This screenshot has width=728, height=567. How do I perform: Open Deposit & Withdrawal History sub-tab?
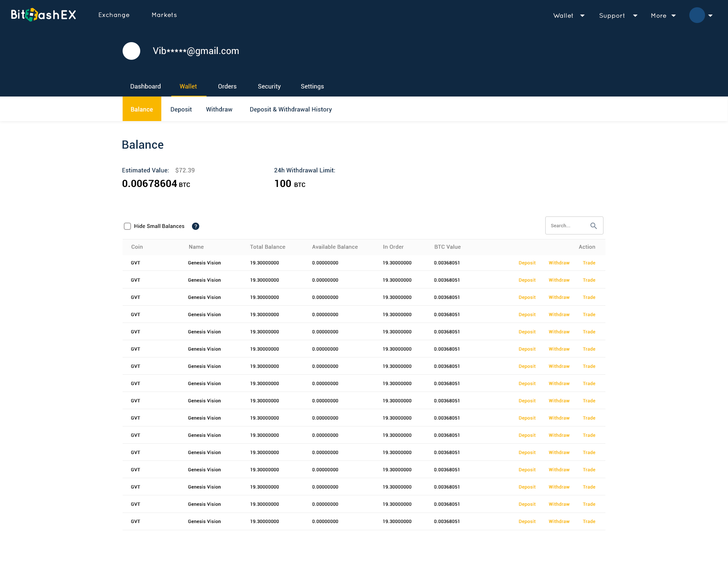coord(290,110)
